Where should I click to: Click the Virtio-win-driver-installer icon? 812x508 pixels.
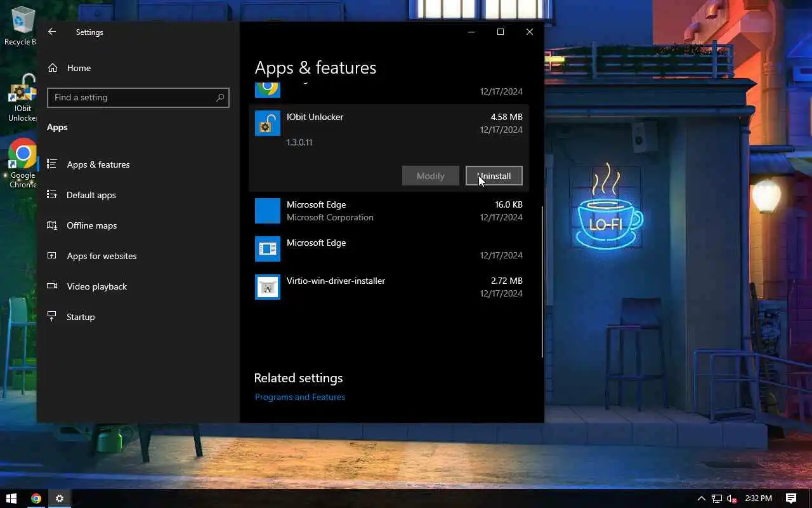coord(268,287)
